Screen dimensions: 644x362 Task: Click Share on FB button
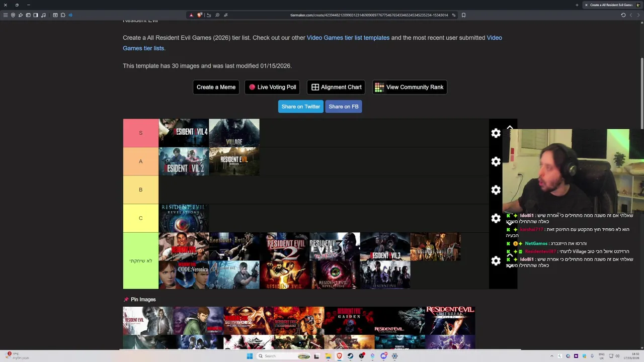click(344, 107)
